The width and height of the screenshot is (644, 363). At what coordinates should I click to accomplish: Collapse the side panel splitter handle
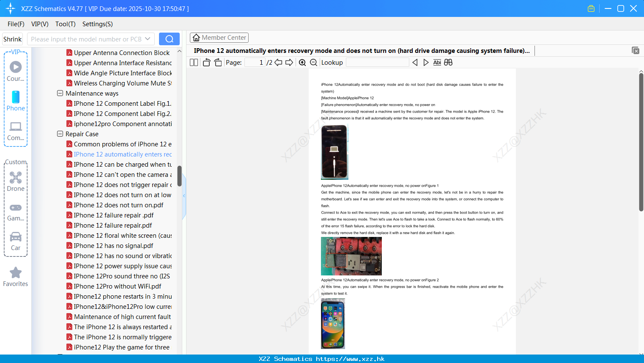coord(184,196)
